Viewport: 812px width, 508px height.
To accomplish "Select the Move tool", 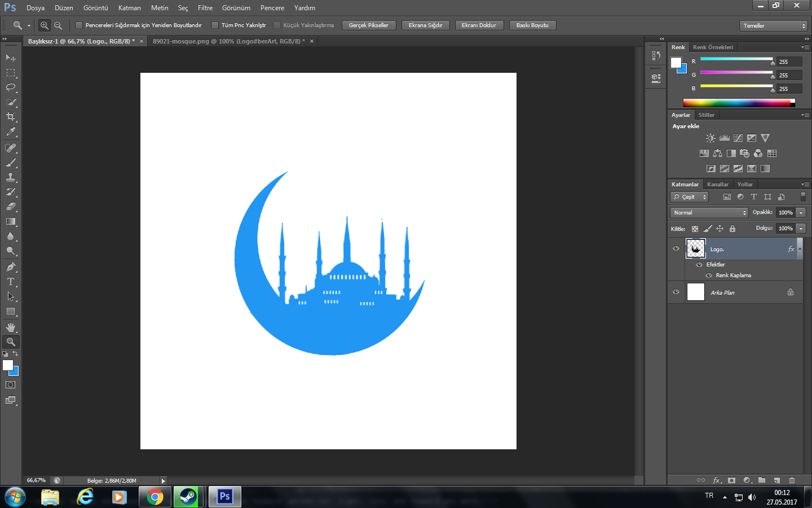I will (x=11, y=58).
